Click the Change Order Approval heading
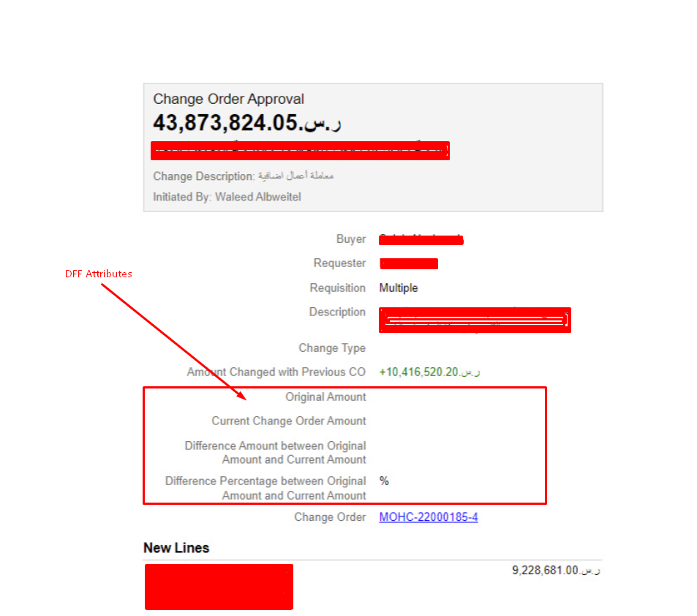The image size is (697, 616). coord(228,99)
